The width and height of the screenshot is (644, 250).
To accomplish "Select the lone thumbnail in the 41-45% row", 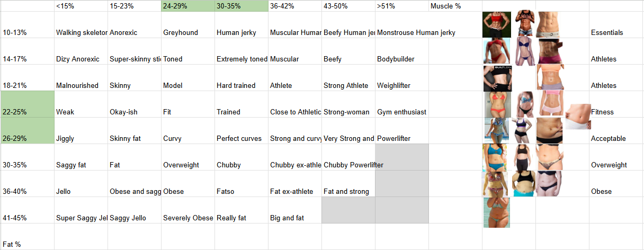I will pyautogui.click(x=497, y=212).
